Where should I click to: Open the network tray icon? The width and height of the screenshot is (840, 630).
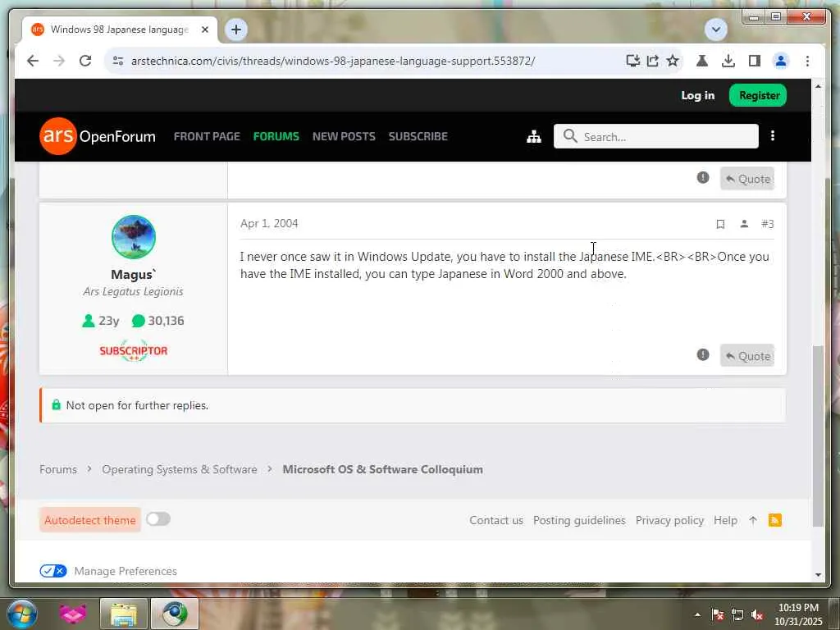coord(737,615)
